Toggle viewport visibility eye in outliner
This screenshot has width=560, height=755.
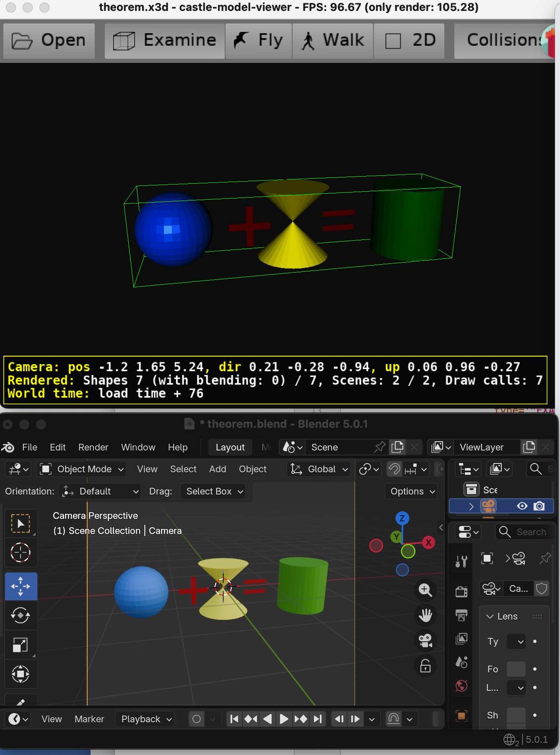(522, 506)
